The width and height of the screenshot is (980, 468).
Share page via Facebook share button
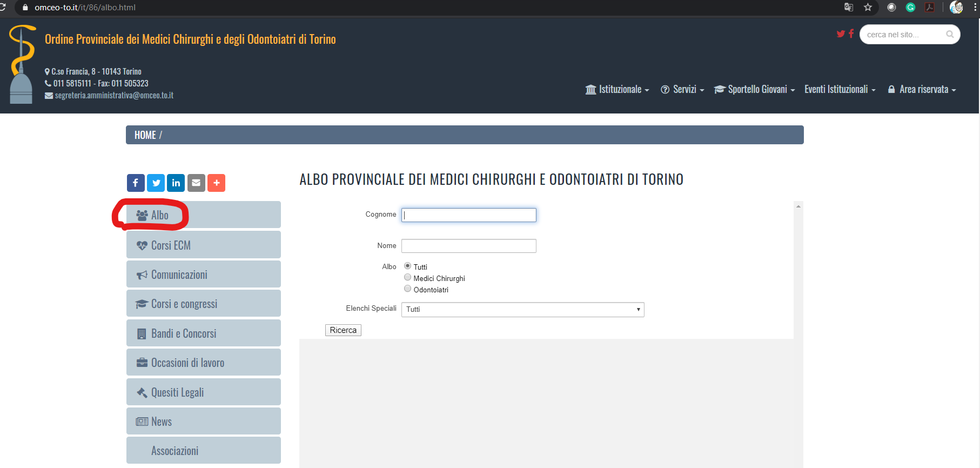(136, 183)
